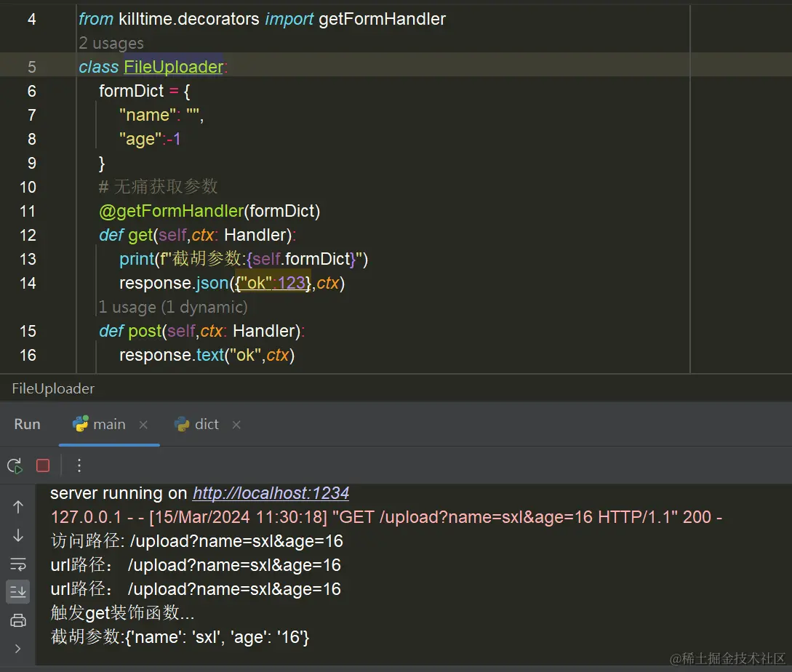Open the http://localhost:1234 link
This screenshot has height=672, width=792.
(271, 493)
